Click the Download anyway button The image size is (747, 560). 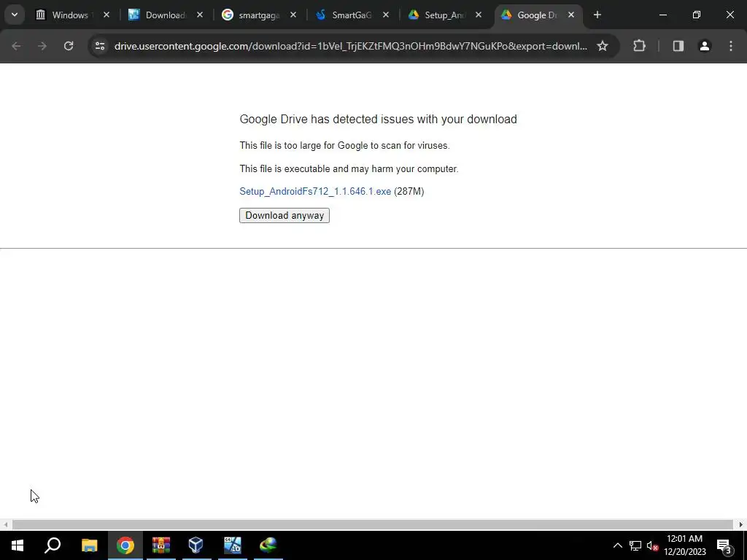point(285,215)
